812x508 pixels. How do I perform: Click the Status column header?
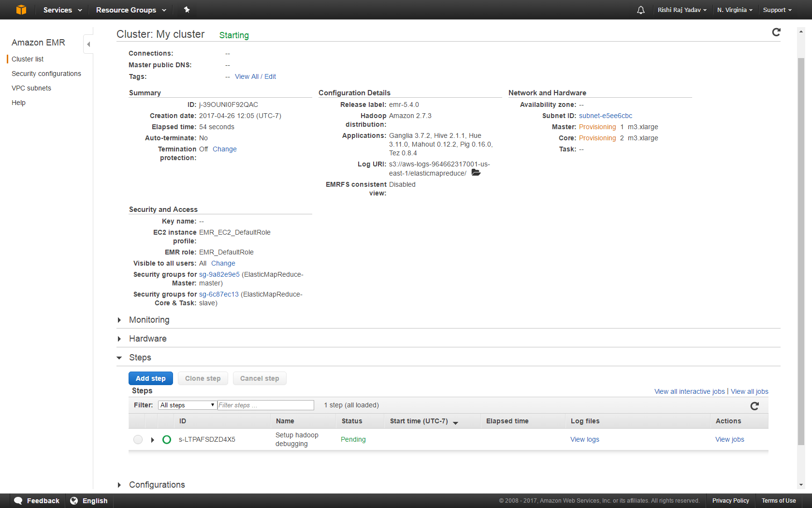(x=352, y=421)
